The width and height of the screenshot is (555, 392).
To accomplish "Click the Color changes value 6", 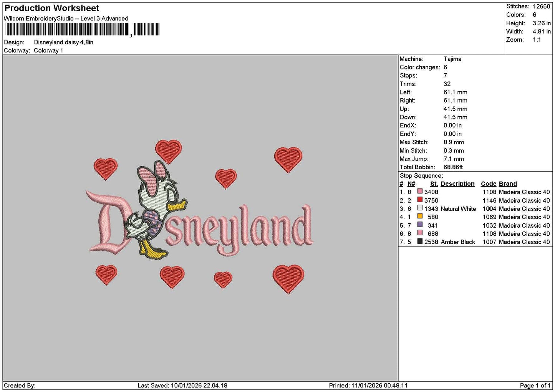I will 445,67.
